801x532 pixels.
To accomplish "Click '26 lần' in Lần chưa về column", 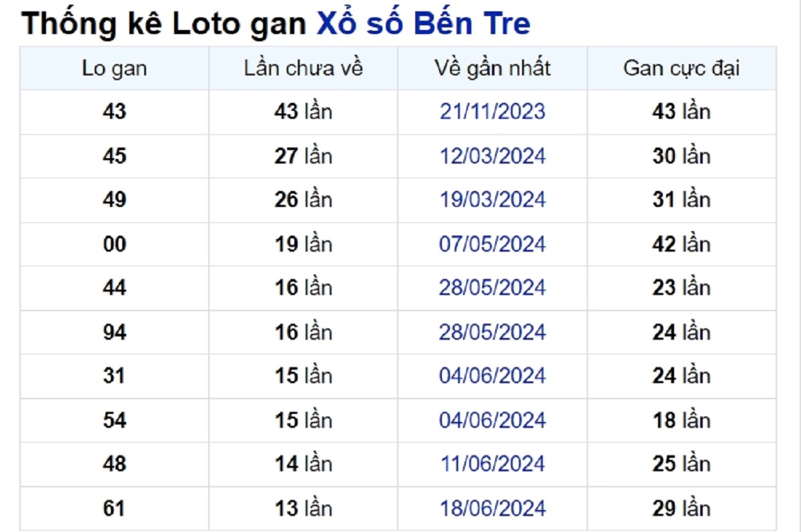I will tap(303, 200).
